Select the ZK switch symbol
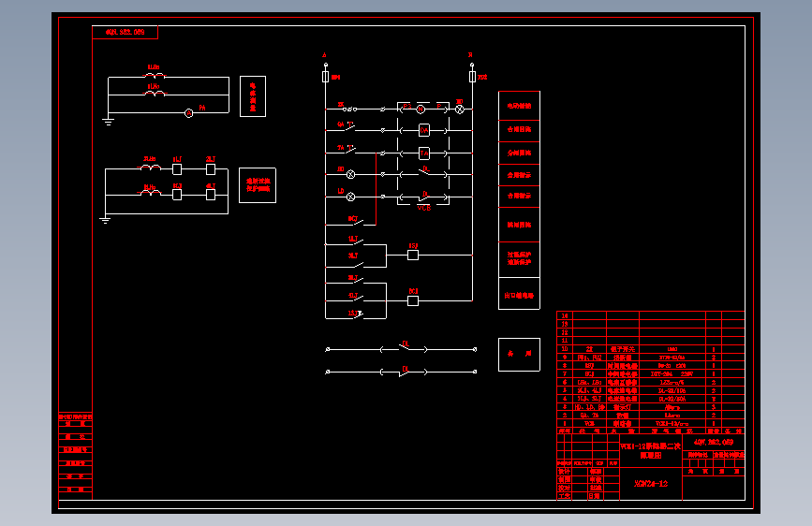Screen dimensions: 812x526 (350, 109)
